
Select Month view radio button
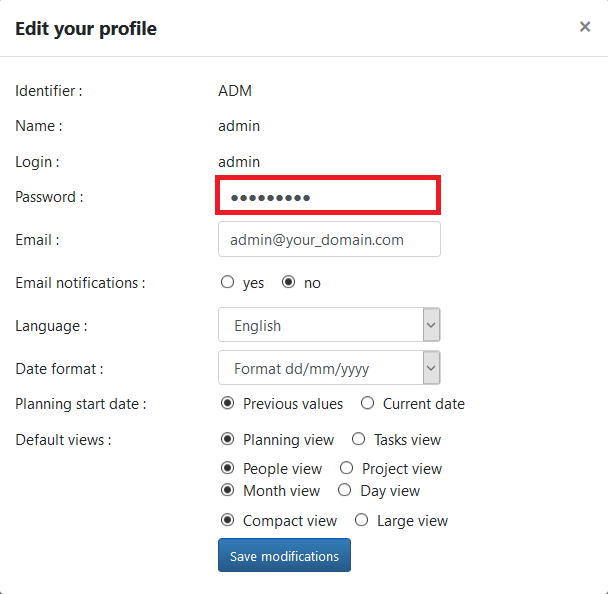(227, 491)
